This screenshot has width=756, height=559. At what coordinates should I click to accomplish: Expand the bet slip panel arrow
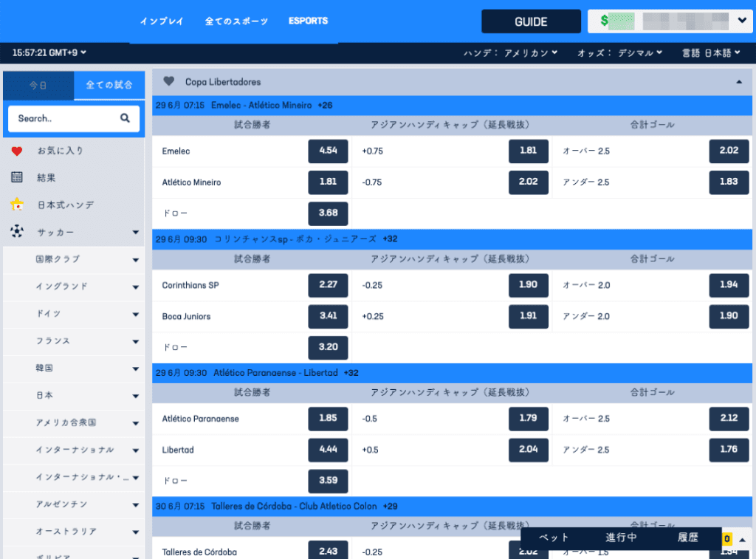(743, 540)
